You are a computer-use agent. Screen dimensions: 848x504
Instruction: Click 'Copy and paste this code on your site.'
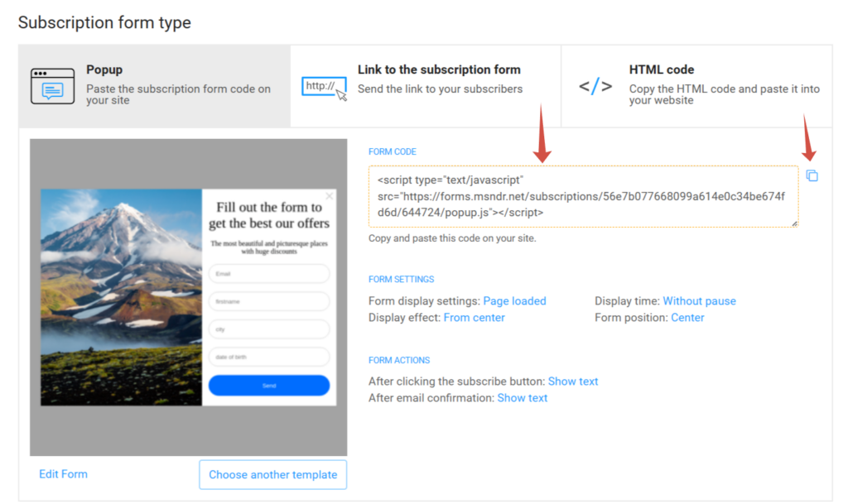coord(452,238)
